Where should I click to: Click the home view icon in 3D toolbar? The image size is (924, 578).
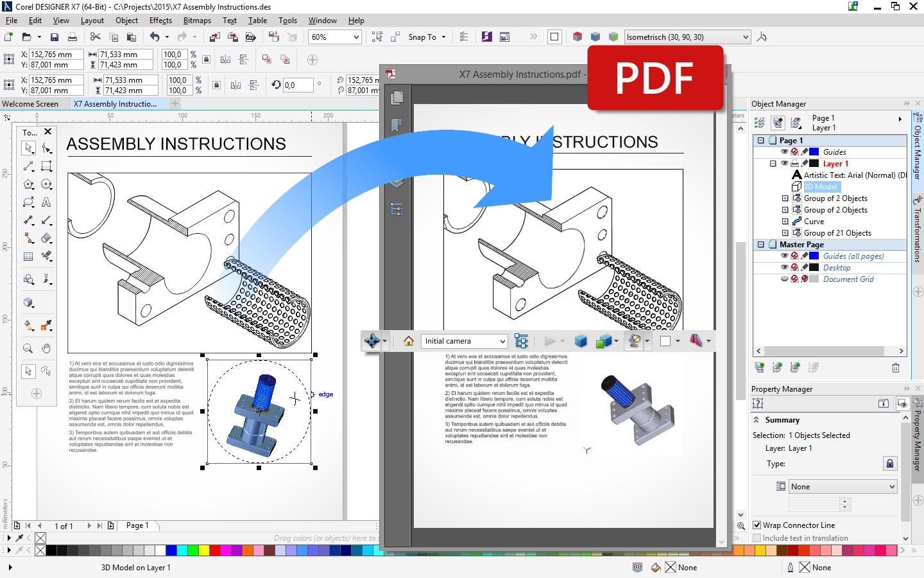click(x=408, y=341)
